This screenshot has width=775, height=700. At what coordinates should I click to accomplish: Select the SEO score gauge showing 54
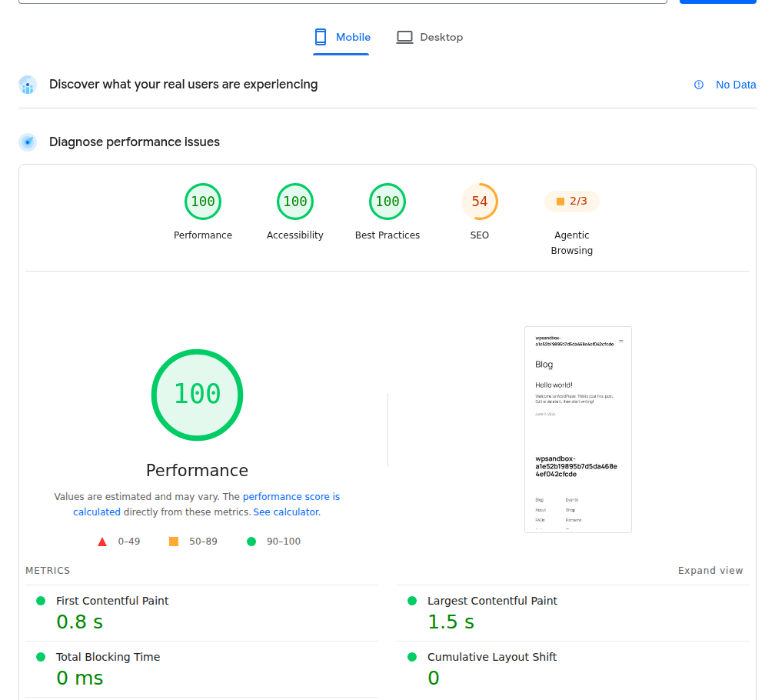pos(480,202)
